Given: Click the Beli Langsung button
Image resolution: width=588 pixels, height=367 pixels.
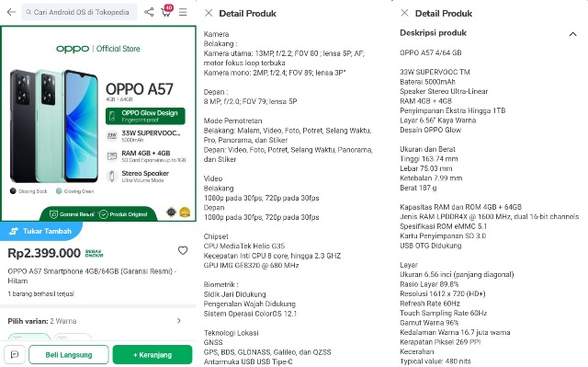Looking at the screenshot, I should click(69, 355).
